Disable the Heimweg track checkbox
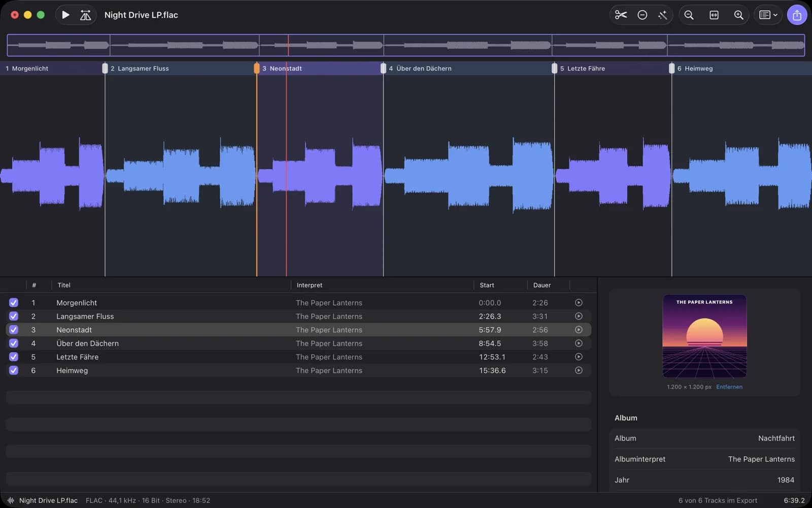Viewport: 812px width, 508px height. point(14,370)
